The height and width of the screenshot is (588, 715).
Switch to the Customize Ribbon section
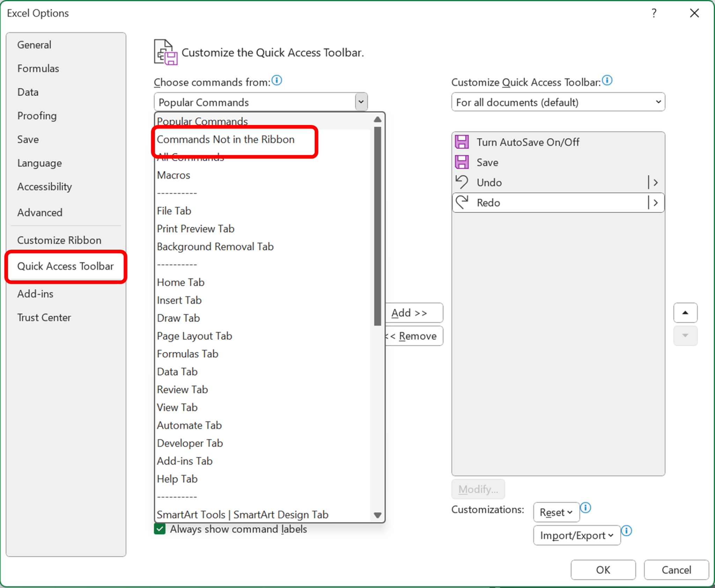[59, 240]
